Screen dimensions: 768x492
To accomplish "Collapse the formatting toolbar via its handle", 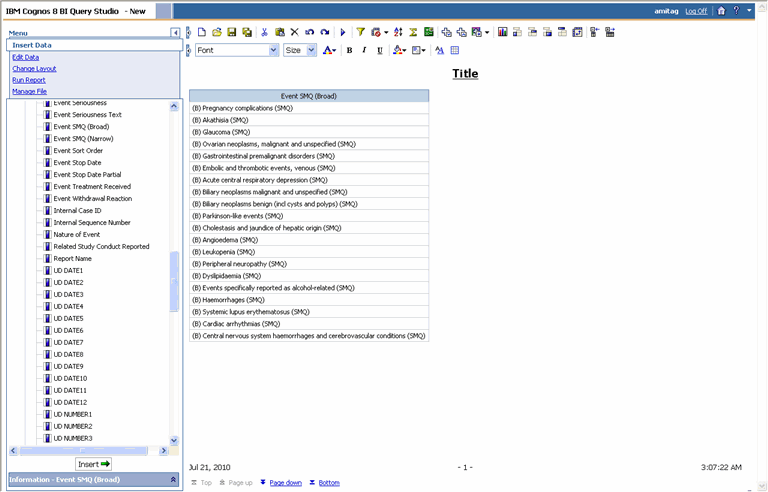I will pos(188,50).
